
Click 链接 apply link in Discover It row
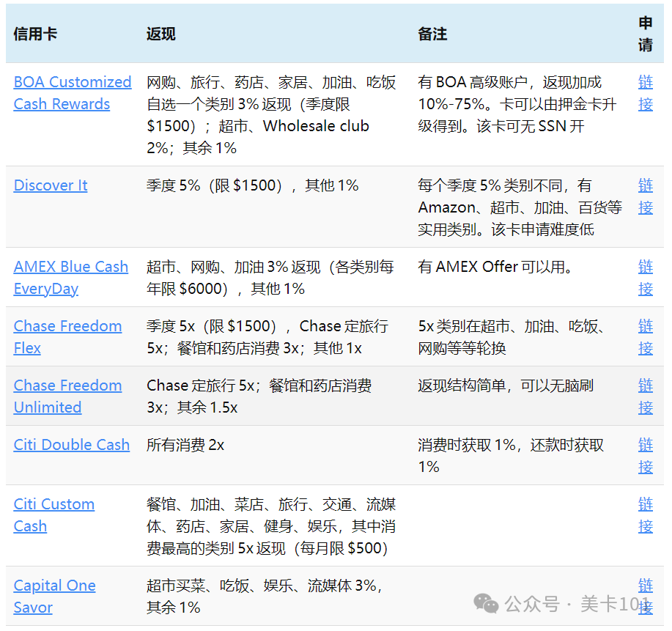coord(646,196)
